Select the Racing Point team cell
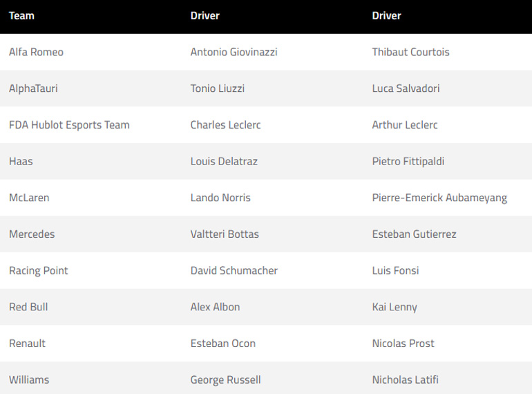Viewport: 532px width, 394px height. point(39,271)
